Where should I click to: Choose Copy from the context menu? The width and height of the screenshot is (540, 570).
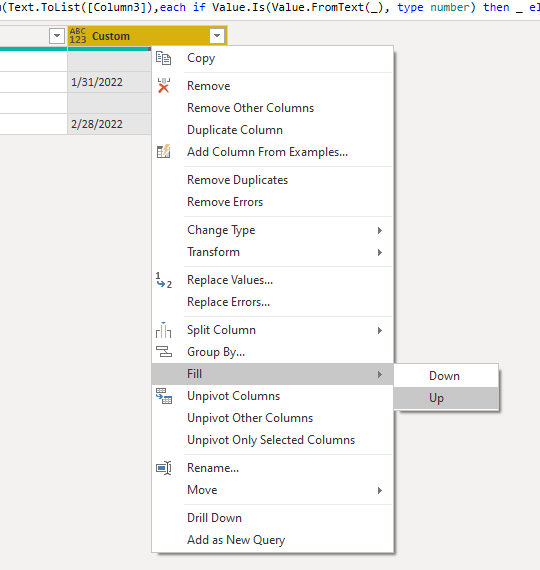click(272, 58)
